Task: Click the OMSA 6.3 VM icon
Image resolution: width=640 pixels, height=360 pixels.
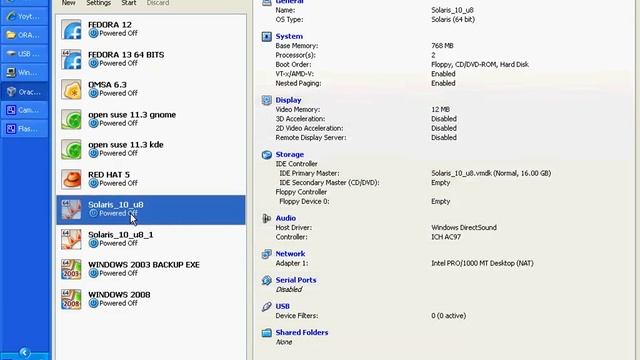Action: pyautogui.click(x=71, y=89)
